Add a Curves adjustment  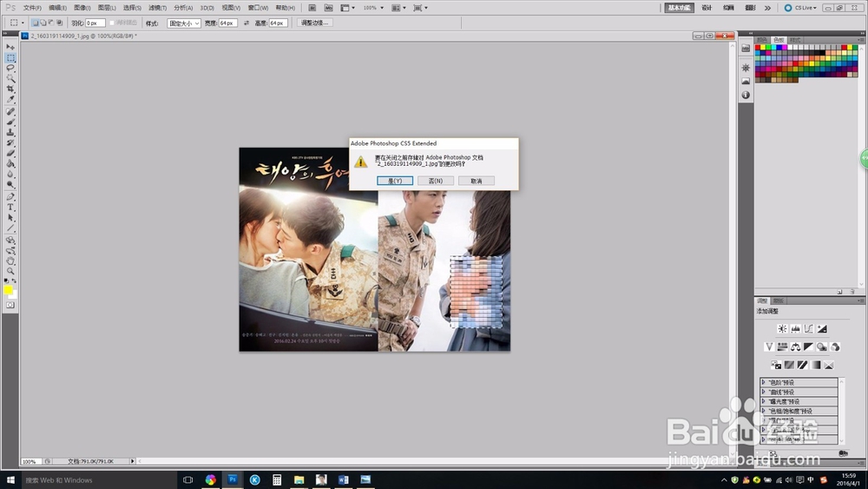click(x=809, y=329)
